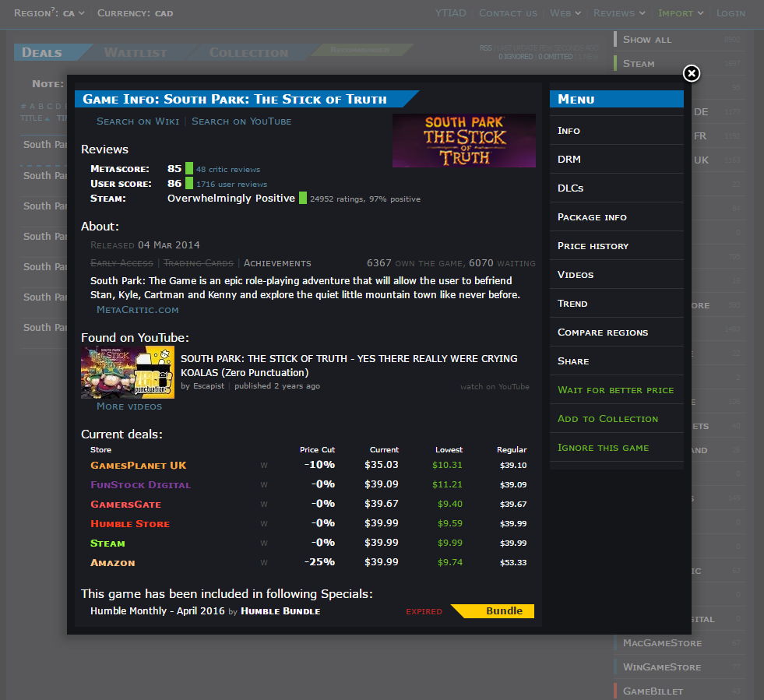Close the Game Info dialog
The width and height of the screenshot is (764, 700).
pyautogui.click(x=691, y=73)
